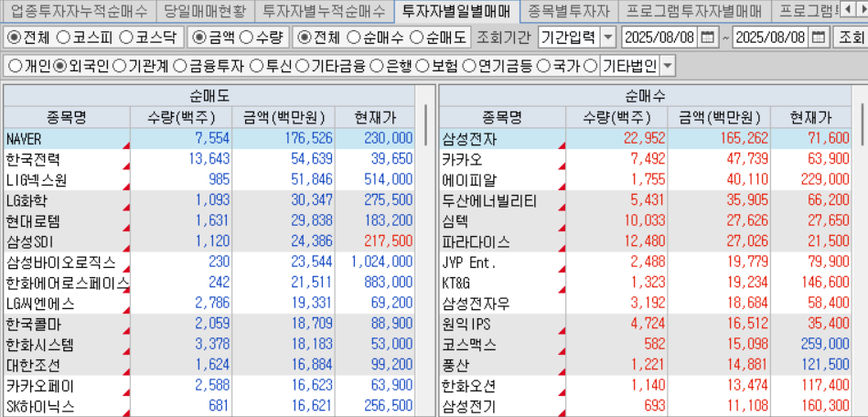Select 삼성바이오로직스 in the 순매도 list

(60, 262)
